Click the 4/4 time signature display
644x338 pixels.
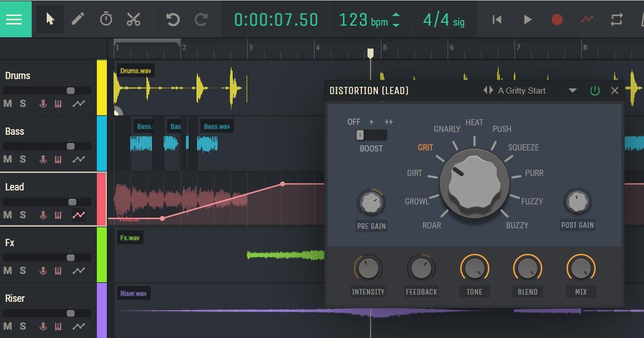(444, 19)
